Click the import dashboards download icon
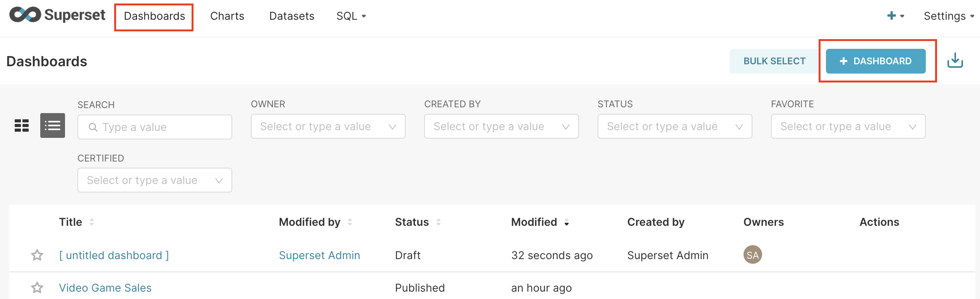The image size is (980, 299). click(x=955, y=61)
